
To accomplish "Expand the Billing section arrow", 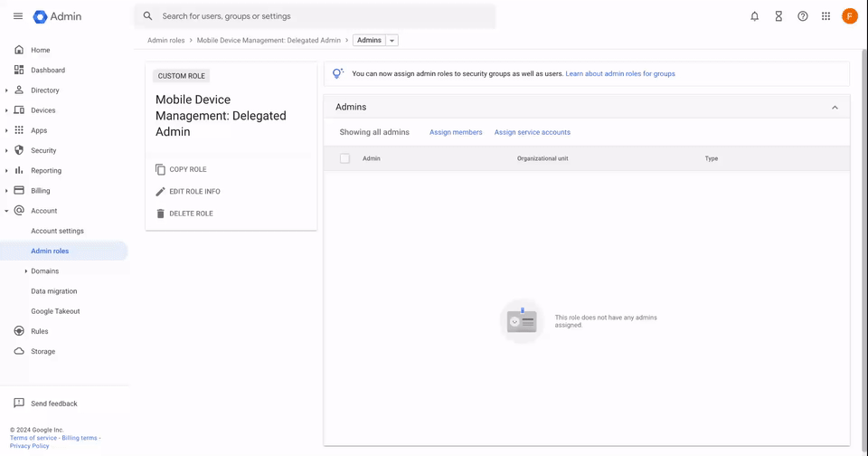I will coord(6,191).
